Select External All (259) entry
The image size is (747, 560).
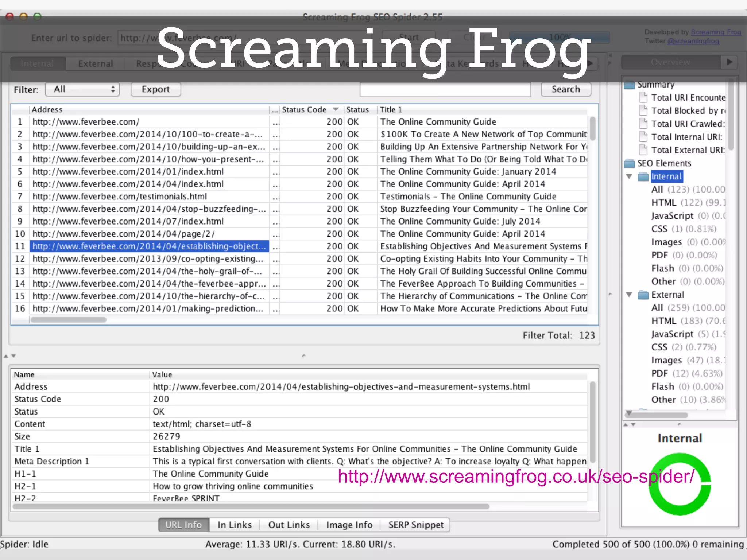pos(688,308)
